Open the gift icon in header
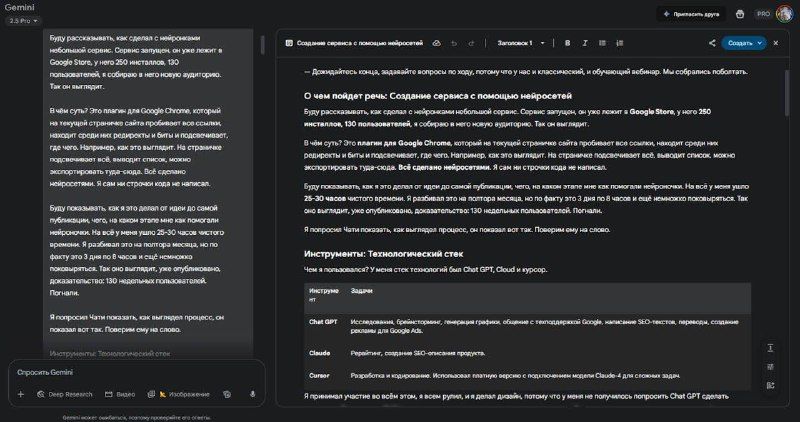800x422 pixels. click(x=740, y=14)
